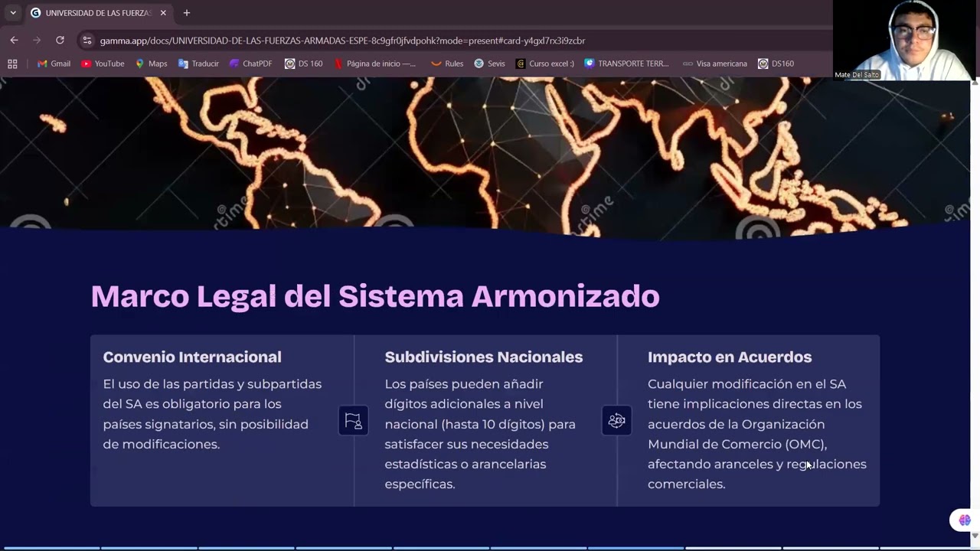Go forward to the next page
Image resolution: width=980 pixels, height=551 pixels.
(x=37, y=40)
